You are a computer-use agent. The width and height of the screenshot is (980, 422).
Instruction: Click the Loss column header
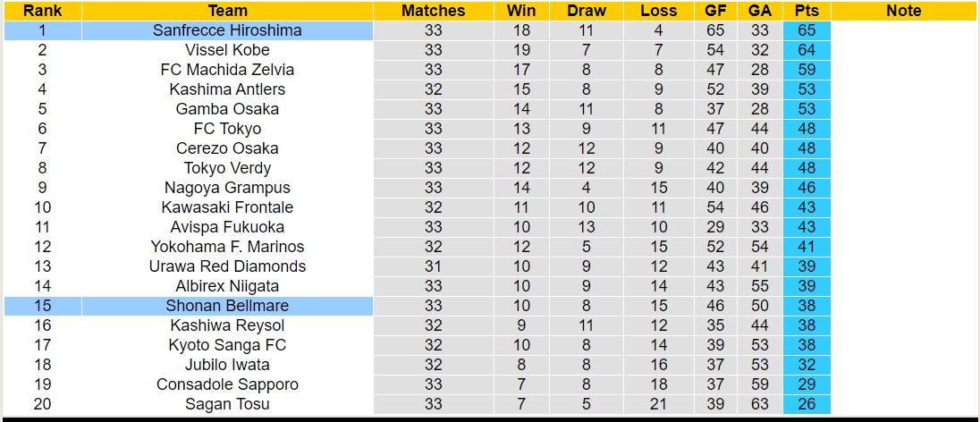[658, 11]
